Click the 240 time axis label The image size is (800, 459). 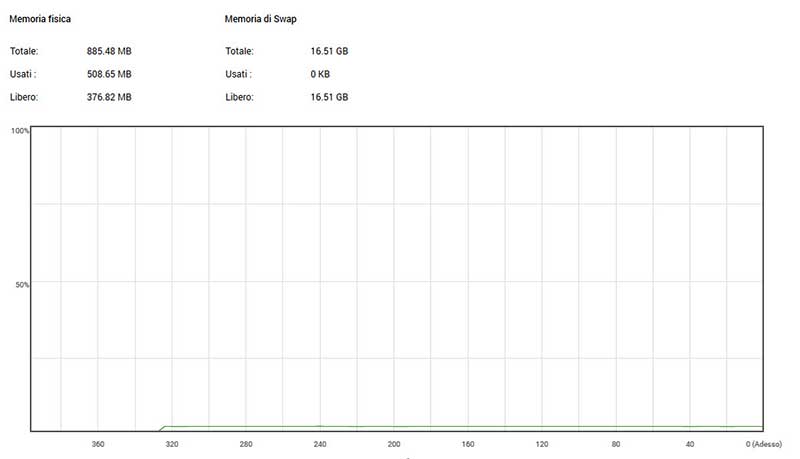click(320, 443)
